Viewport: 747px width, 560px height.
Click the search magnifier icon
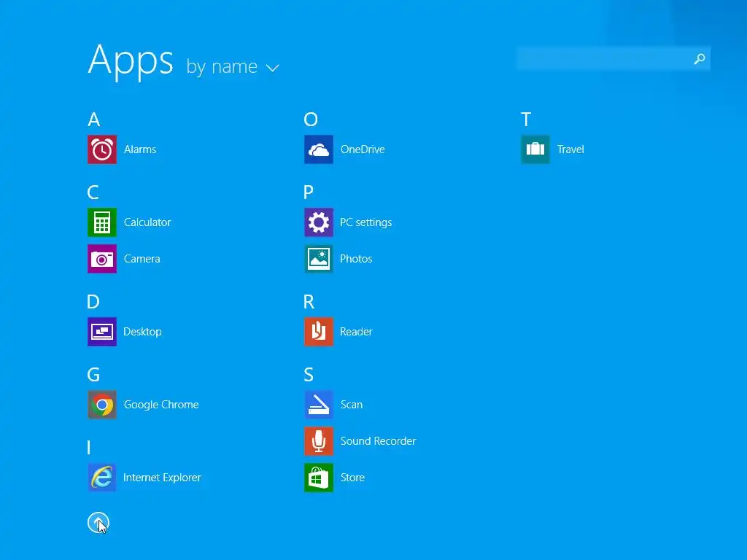(700, 58)
